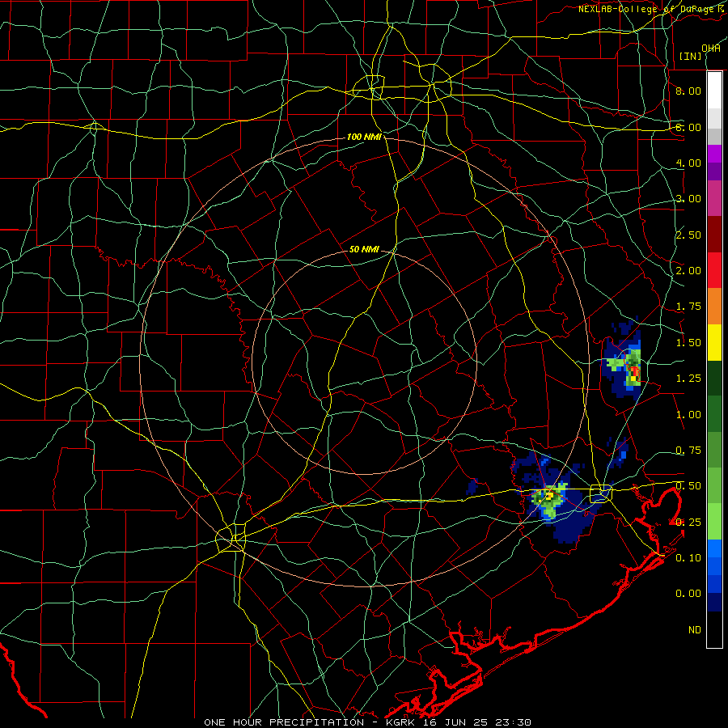Screen dimensions: 728x728
Task: Pick the white swatch atop the color scale
Action: pyautogui.click(x=714, y=91)
